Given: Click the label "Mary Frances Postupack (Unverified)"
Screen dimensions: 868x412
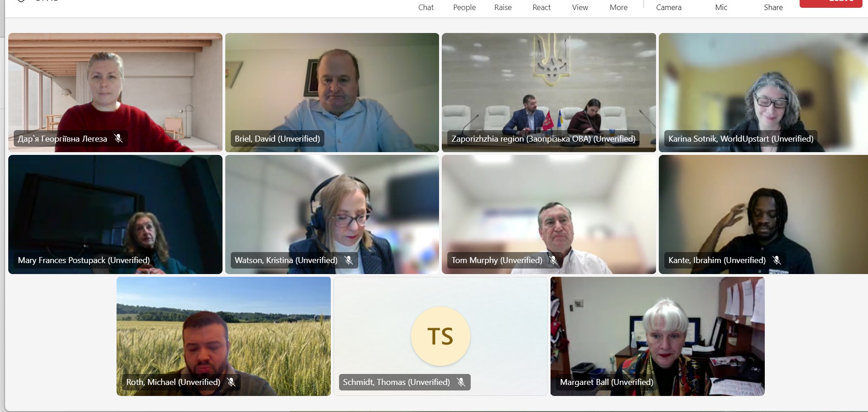Looking at the screenshot, I should point(83,260).
